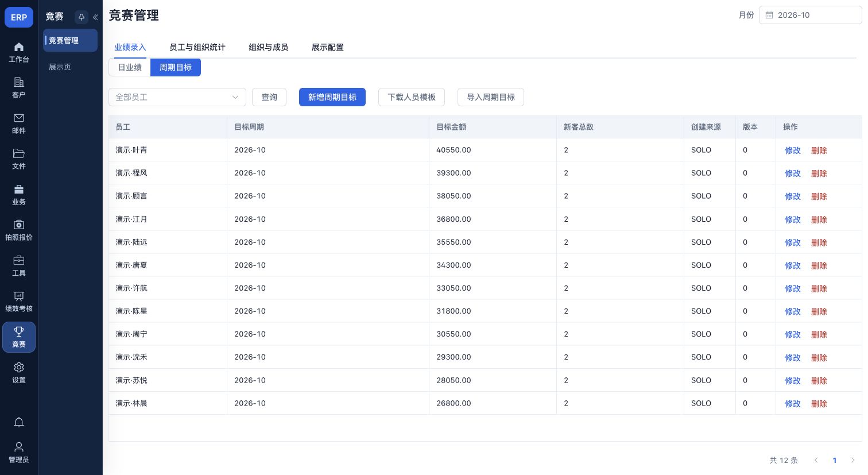Click the 40550.00 target amount cell

pyautogui.click(x=493, y=150)
